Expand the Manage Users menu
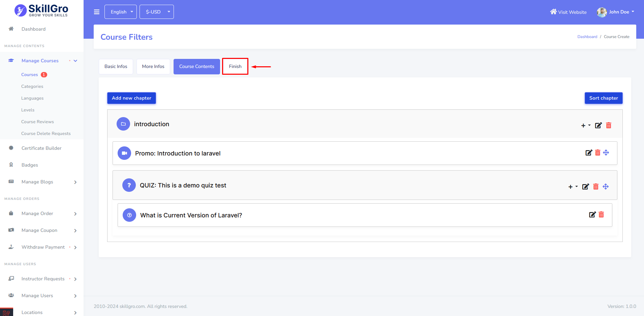This screenshot has height=316, width=644. tap(75, 296)
